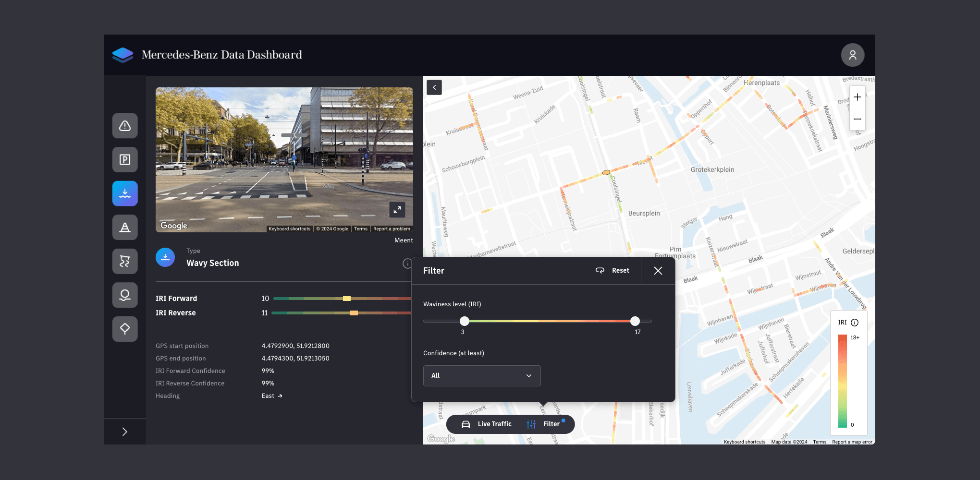Click the IRI Reverse Confidence 99% value

268,384
